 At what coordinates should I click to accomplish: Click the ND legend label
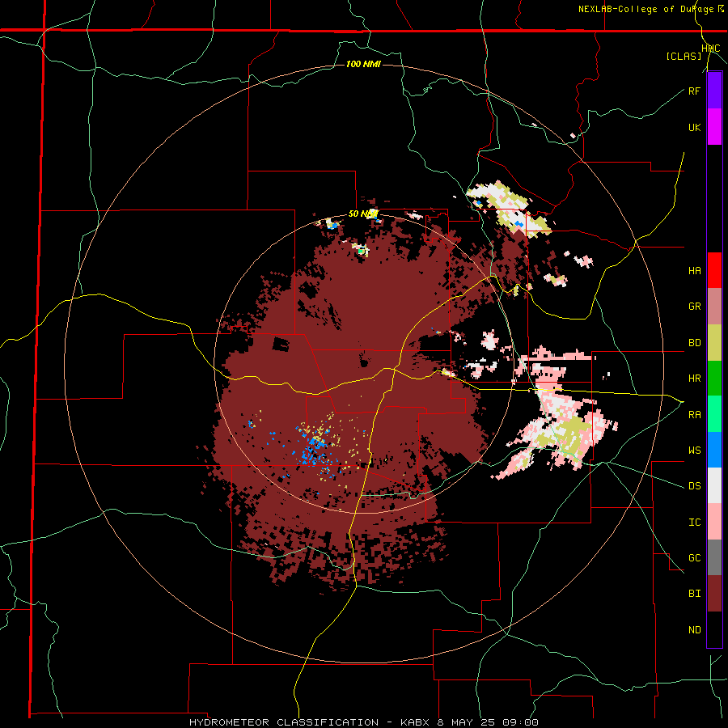(x=694, y=630)
